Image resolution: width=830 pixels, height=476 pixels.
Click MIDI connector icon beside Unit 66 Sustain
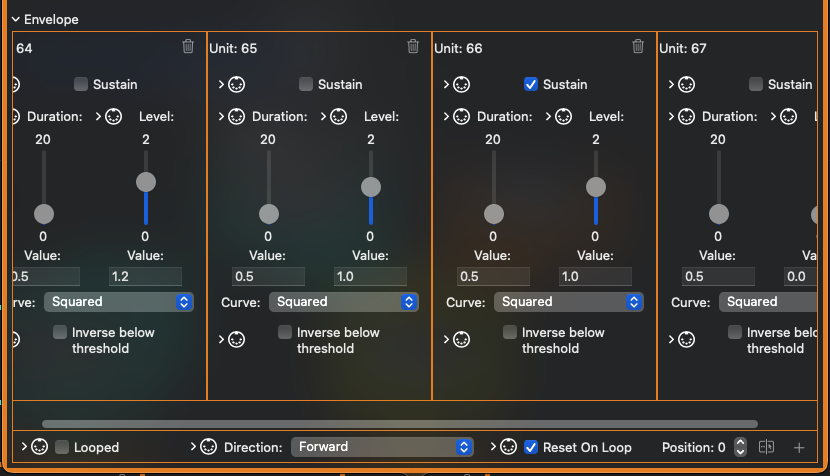click(462, 85)
